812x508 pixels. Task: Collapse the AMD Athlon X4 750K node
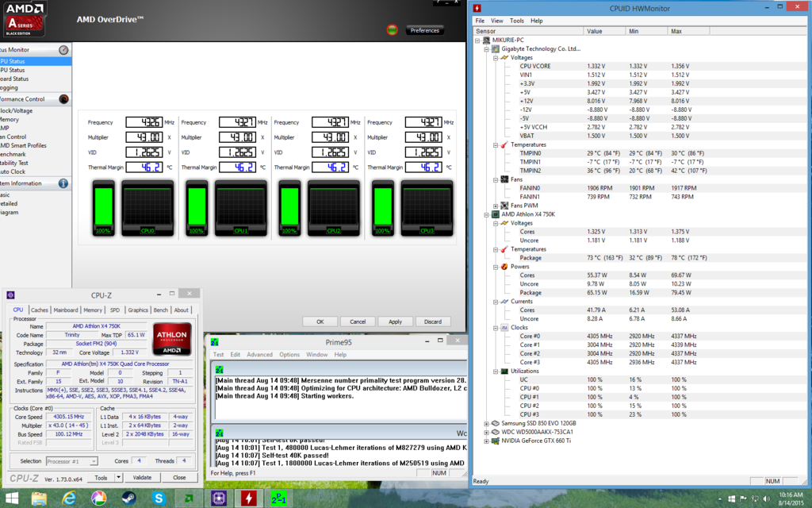click(486, 214)
